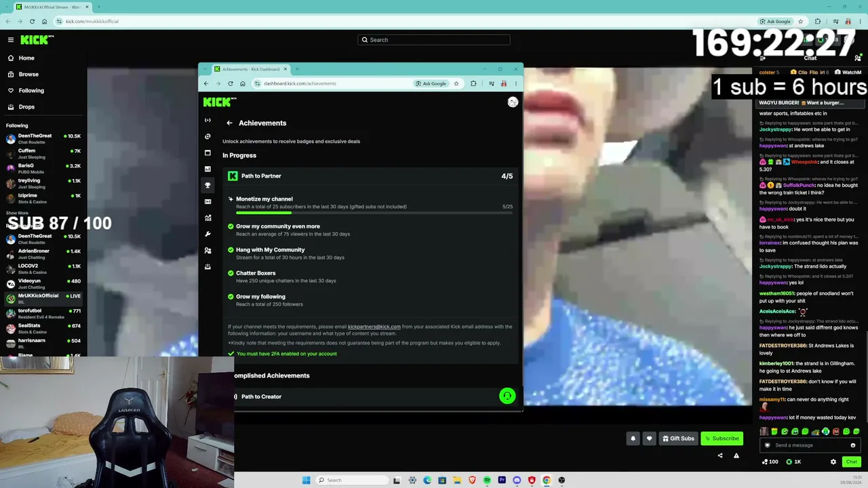
Task: Focus the Kick Search field
Action: click(x=434, y=40)
